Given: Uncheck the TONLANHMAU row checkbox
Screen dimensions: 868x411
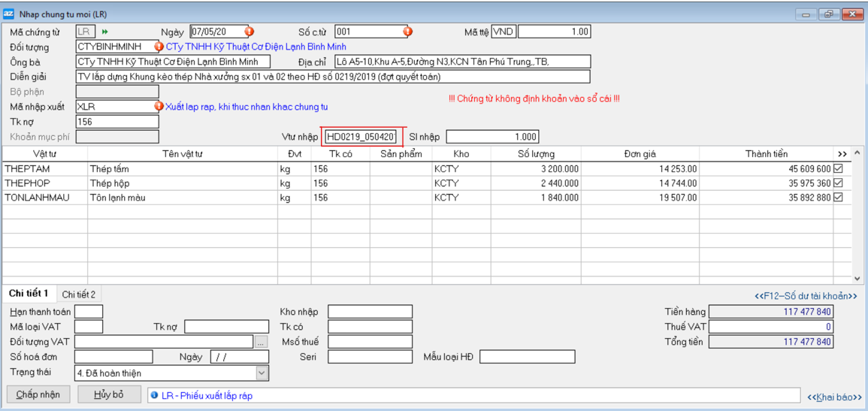Looking at the screenshot, I should (x=838, y=198).
